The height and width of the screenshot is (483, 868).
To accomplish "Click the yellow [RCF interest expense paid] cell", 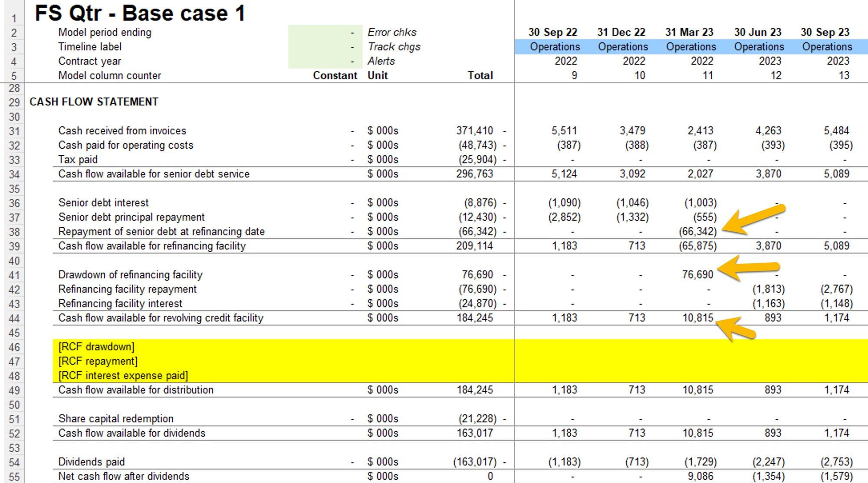I will (x=123, y=375).
